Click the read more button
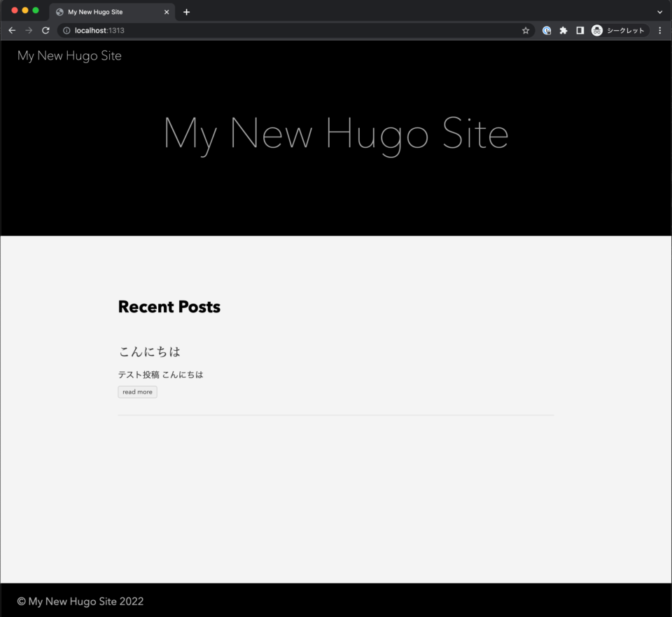672x617 pixels. click(x=137, y=391)
